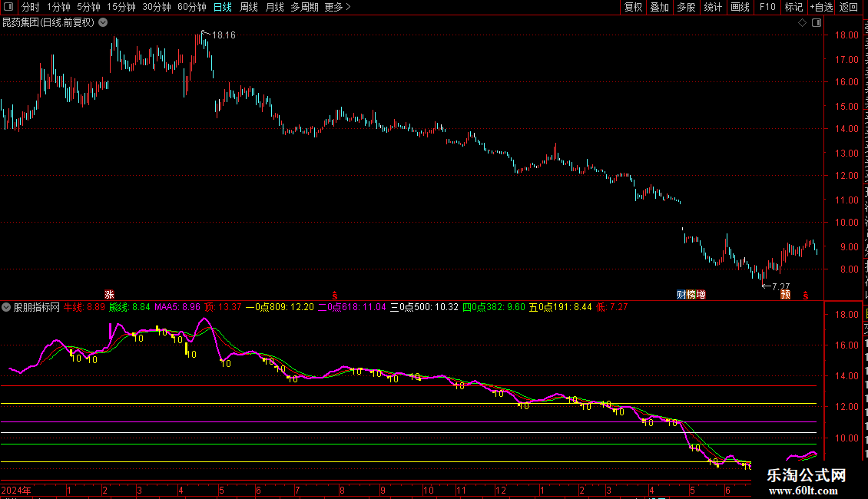
Task: Toggle the side panel icon before 分时
Action: click(x=8, y=7)
